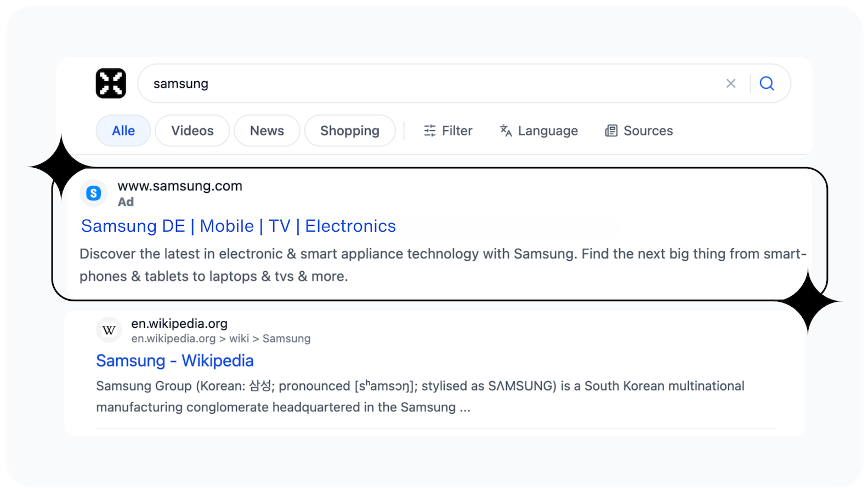Switch to the Shopping tab
868x493 pixels.
pos(349,130)
